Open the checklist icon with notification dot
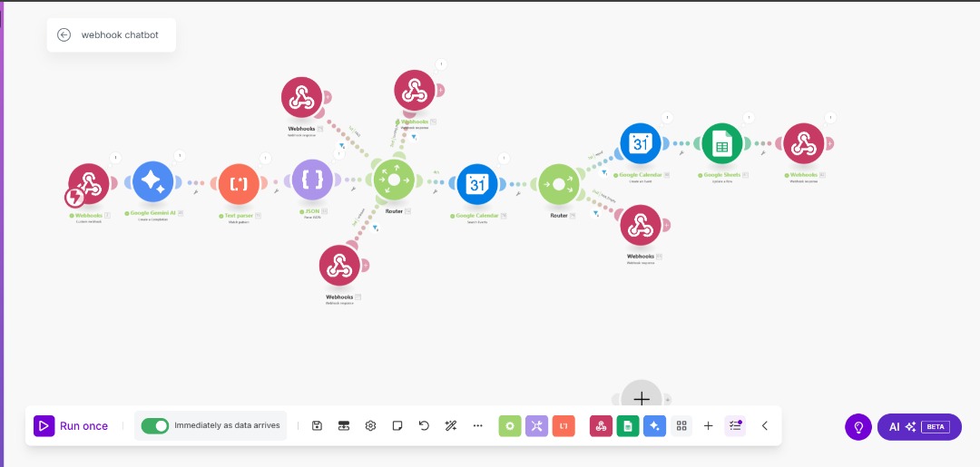The width and height of the screenshot is (980, 467). click(735, 426)
